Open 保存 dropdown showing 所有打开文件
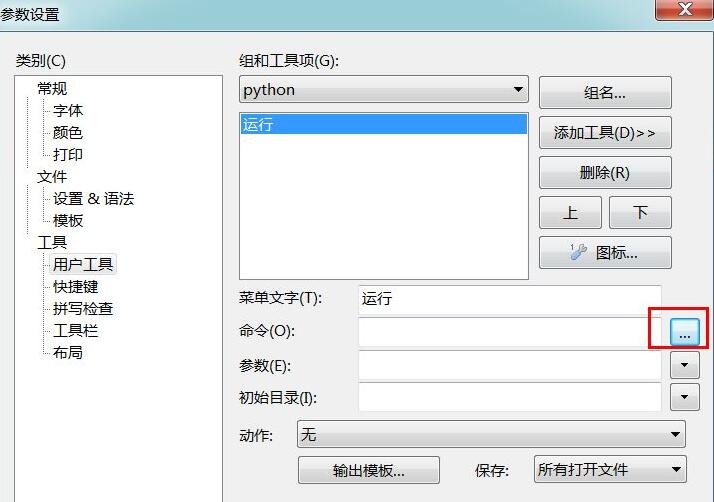This screenshot has height=502, width=714. coord(610,469)
